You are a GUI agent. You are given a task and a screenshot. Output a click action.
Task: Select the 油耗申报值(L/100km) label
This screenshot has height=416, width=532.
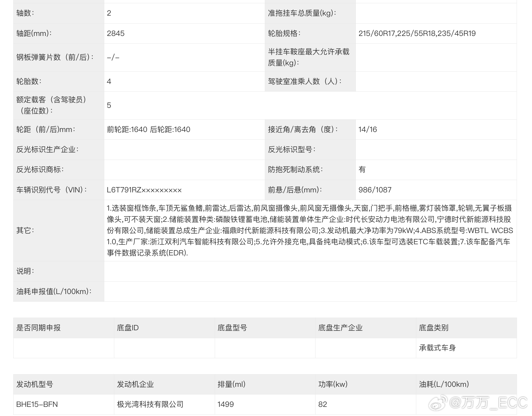[54, 291]
